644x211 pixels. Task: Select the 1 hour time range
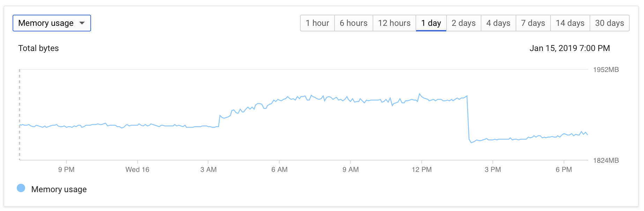[317, 23]
